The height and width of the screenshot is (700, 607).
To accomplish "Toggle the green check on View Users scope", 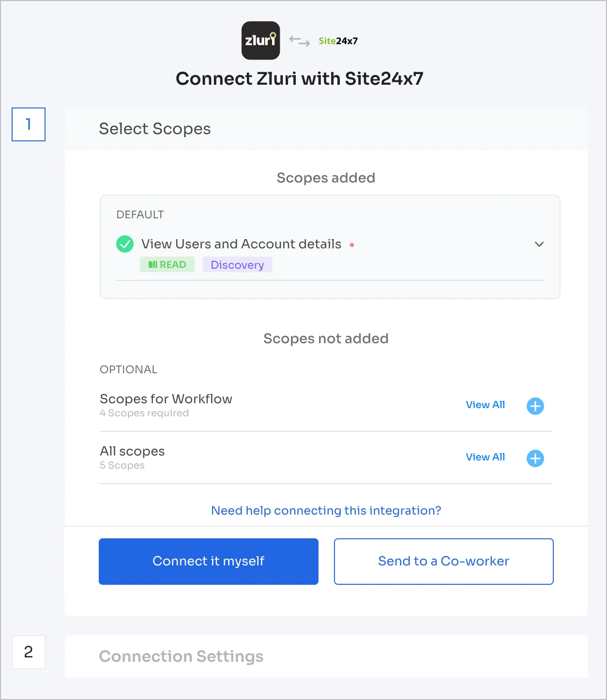I will click(125, 244).
